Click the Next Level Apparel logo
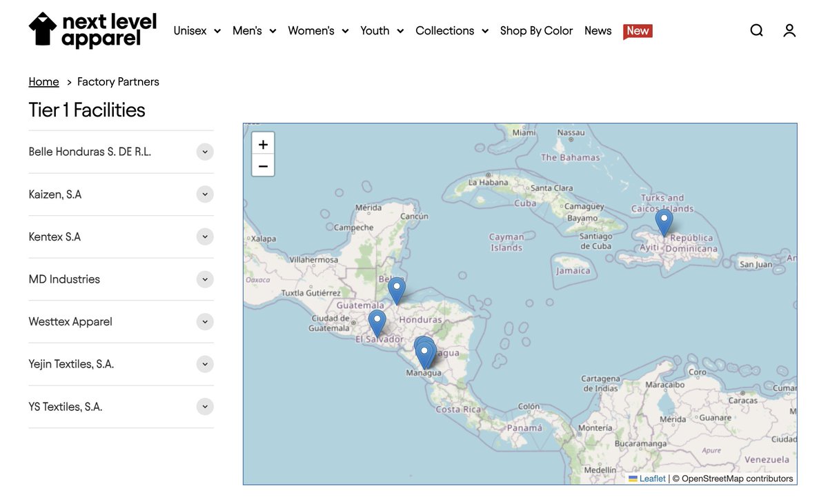The image size is (828, 504). 92,30
